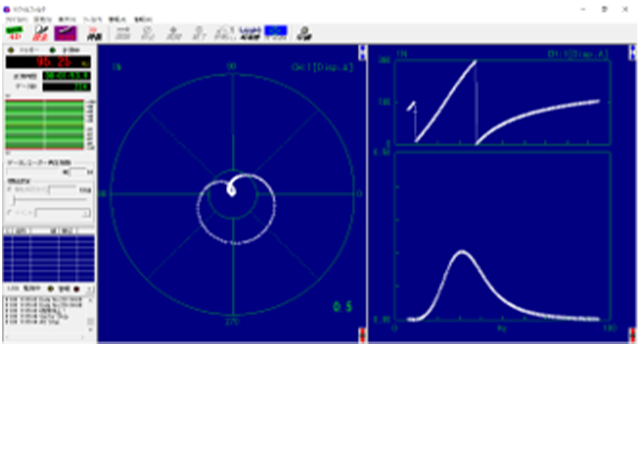This screenshot has width=640, height=460.
Task: Click the red pen toolbar icon
Action: (40, 33)
